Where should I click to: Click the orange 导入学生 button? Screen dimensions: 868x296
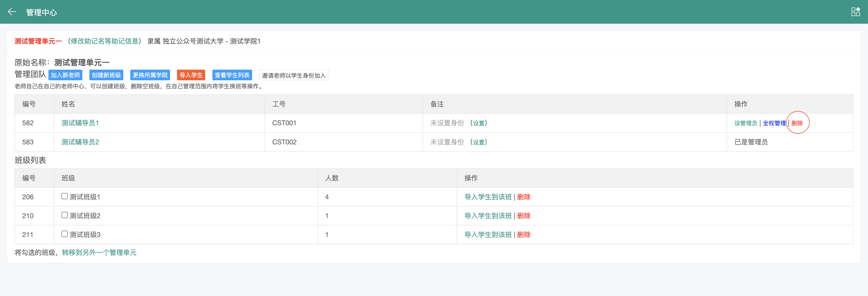(191, 75)
